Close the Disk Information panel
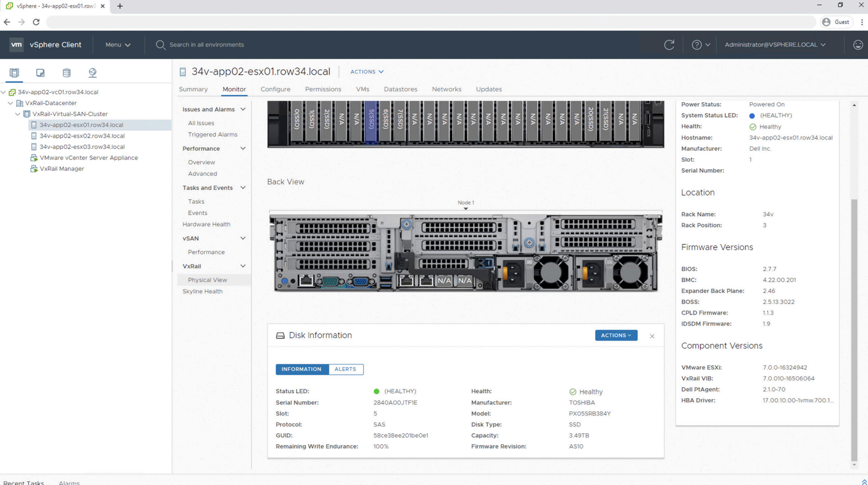Viewport: 868px width, 485px height. click(x=652, y=336)
